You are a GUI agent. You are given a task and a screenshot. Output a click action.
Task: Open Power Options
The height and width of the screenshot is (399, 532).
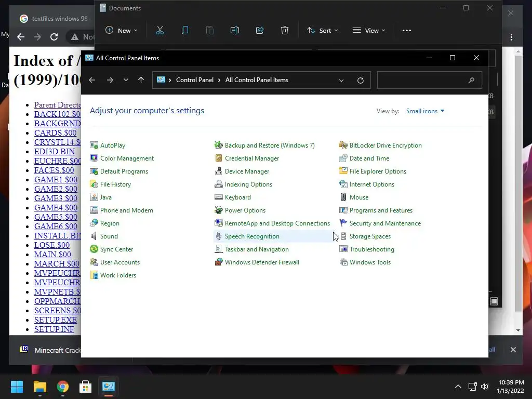240,210
